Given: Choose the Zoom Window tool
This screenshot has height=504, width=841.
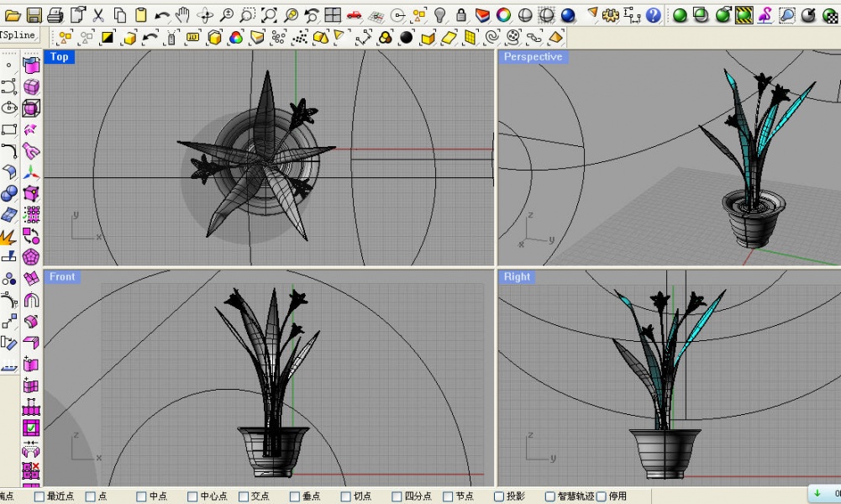Looking at the screenshot, I should tap(247, 15).
